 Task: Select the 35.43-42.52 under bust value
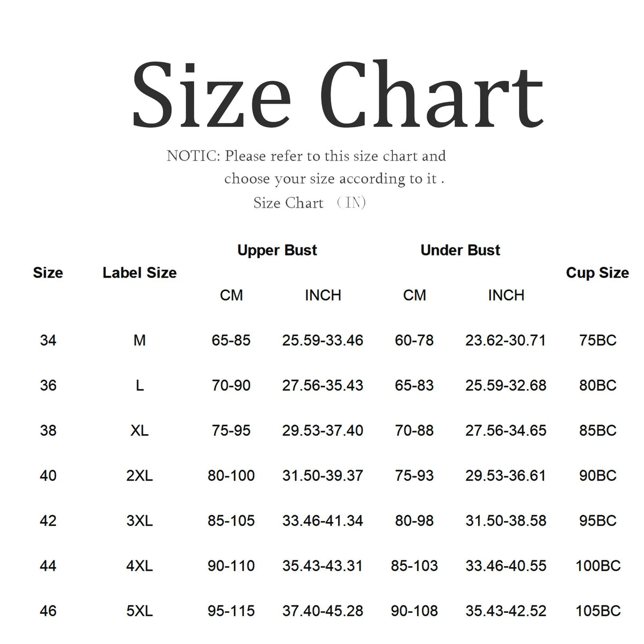click(x=506, y=611)
